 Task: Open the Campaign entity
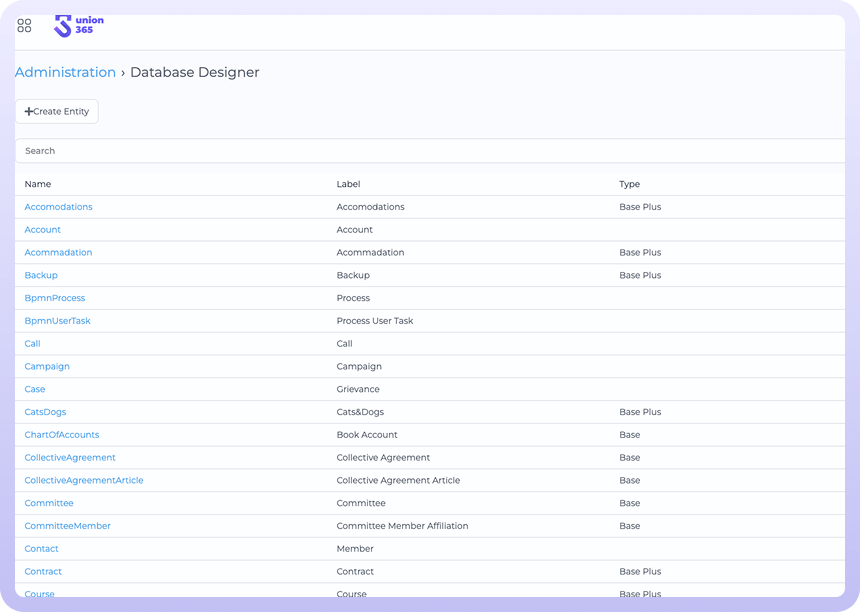47,367
